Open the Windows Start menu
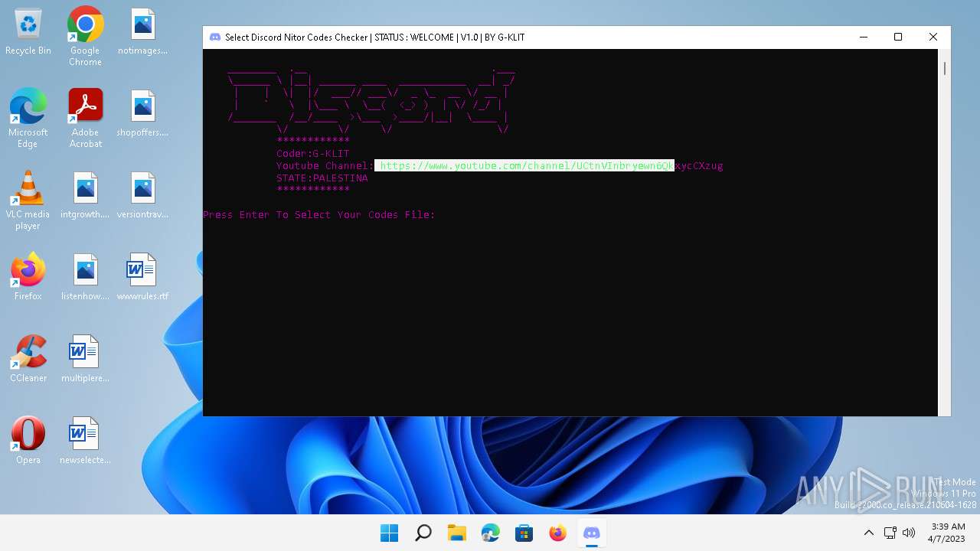Screen dimensions: 980x551 [389, 533]
